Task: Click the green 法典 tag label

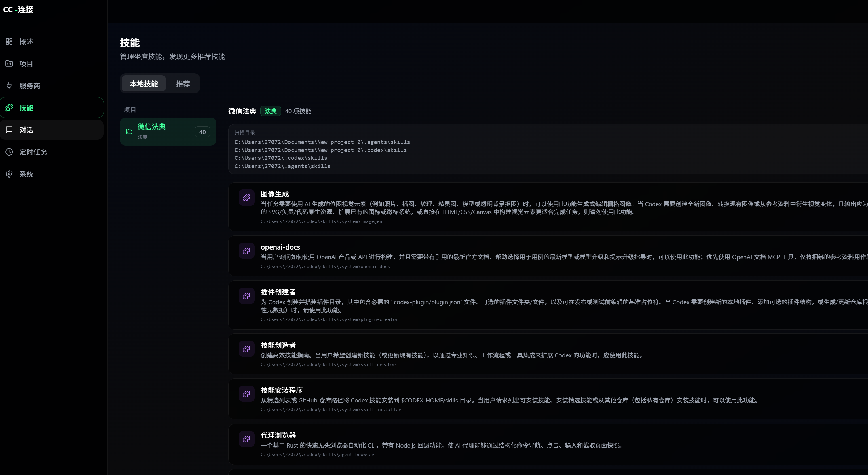Action: [270, 111]
